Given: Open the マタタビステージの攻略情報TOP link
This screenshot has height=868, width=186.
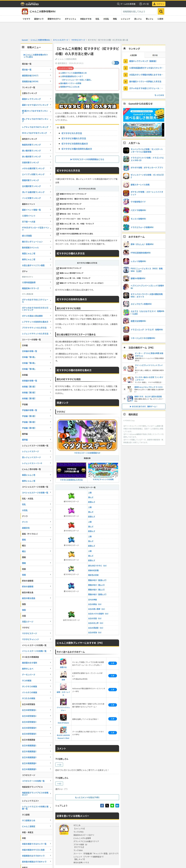Looking at the screenshot, I should [87, 453].
